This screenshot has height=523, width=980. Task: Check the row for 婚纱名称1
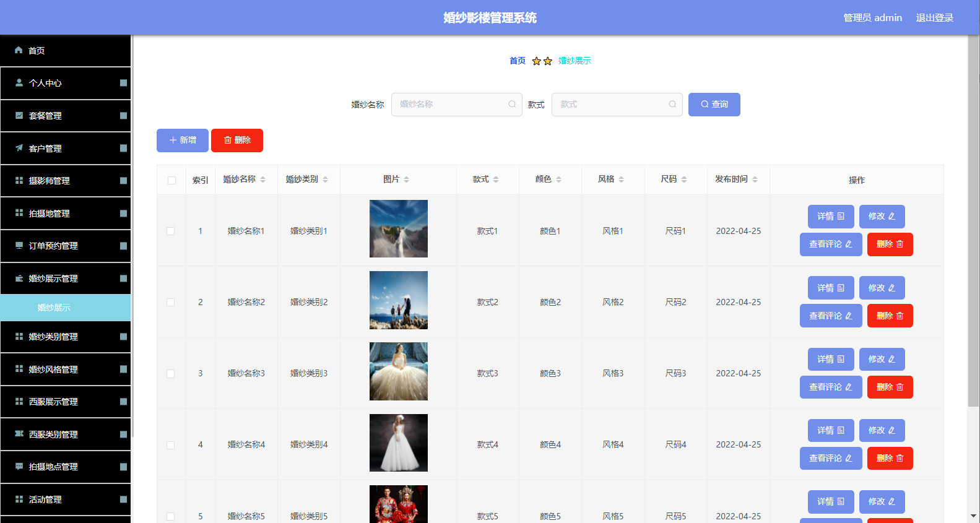[x=171, y=231]
